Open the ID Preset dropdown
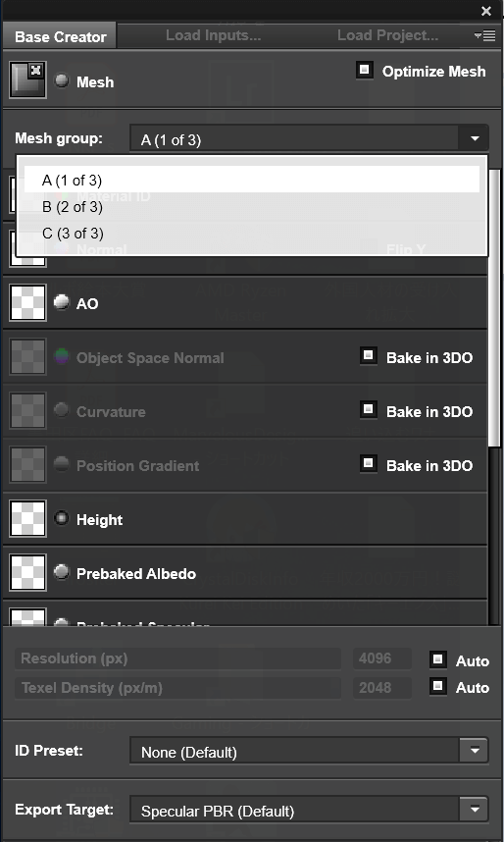 click(309, 751)
